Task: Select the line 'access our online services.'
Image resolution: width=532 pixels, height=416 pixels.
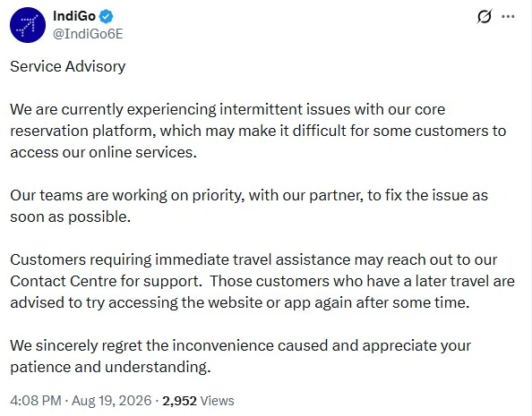Action: point(104,152)
